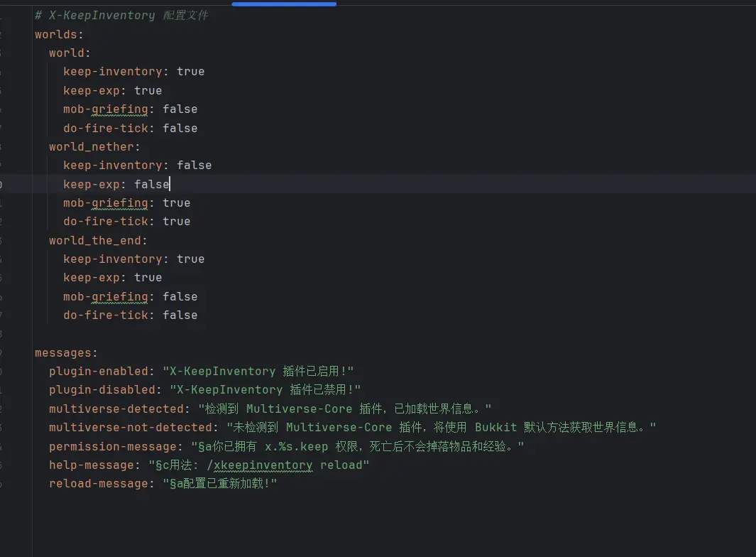Click the underlined /xkeepinventory command text

click(x=272, y=465)
